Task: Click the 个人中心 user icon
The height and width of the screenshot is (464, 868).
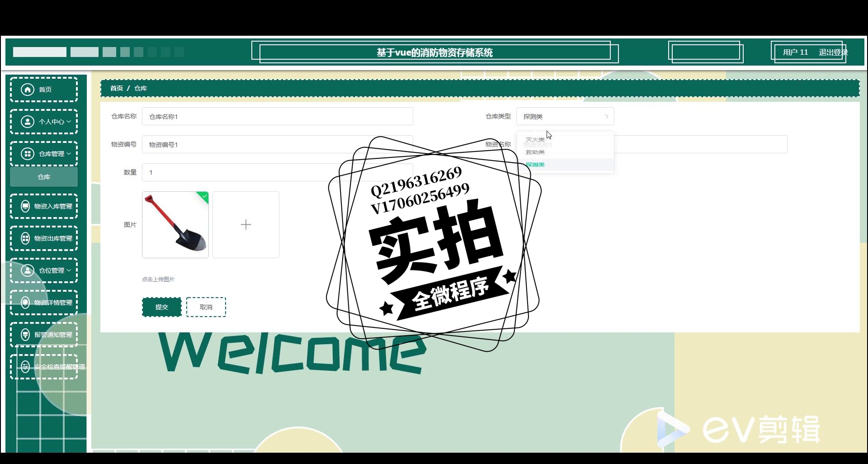Action: point(28,122)
